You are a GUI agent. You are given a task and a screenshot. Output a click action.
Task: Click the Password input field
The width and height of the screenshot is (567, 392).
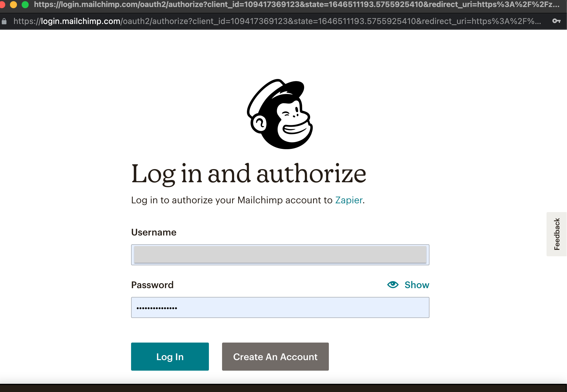pyautogui.click(x=280, y=307)
